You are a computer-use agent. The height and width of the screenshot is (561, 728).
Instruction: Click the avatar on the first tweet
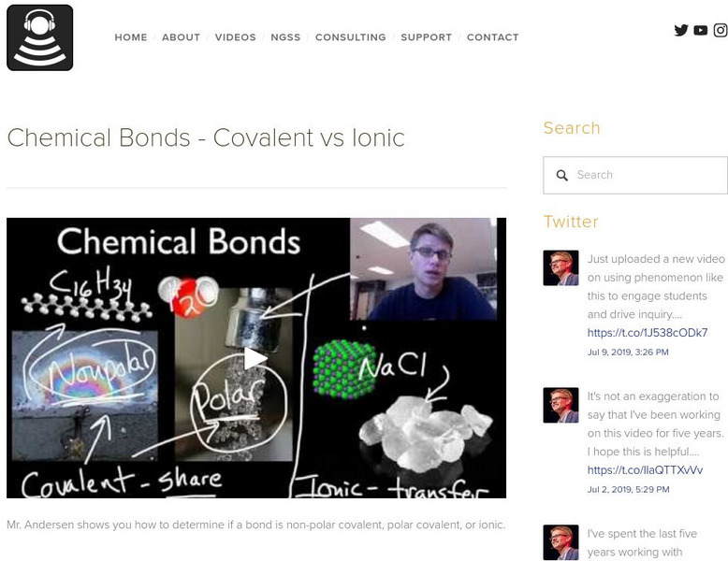561,267
